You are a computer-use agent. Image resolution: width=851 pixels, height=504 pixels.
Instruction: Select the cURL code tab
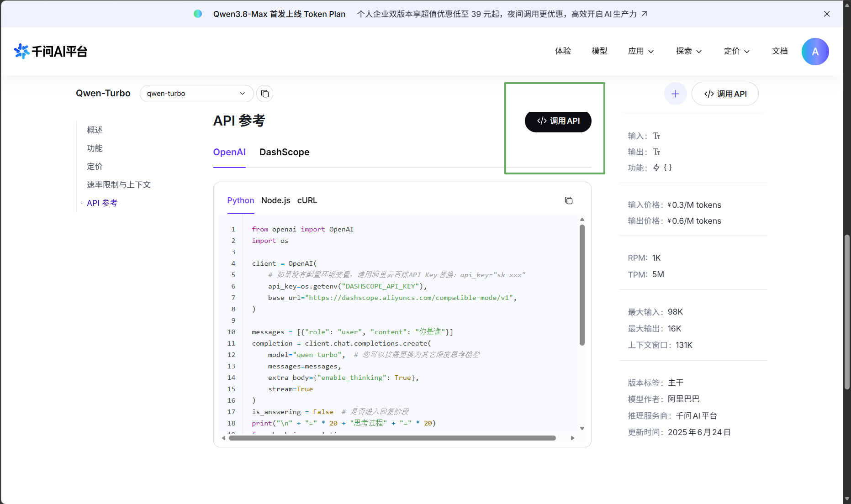pyautogui.click(x=307, y=200)
